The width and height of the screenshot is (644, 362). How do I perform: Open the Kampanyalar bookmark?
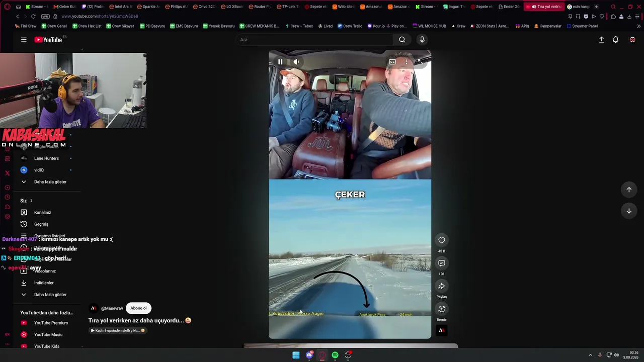548,26
